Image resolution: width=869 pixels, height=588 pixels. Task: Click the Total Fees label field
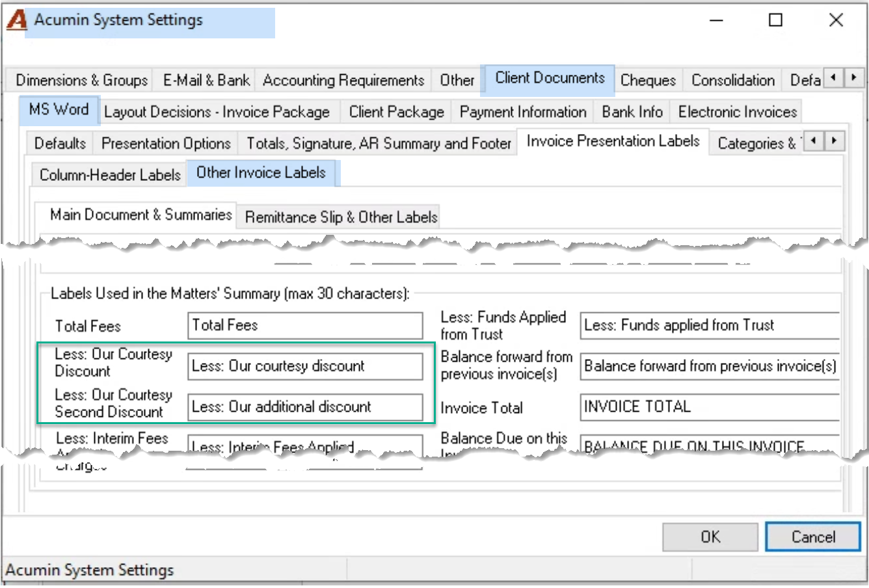(x=305, y=326)
